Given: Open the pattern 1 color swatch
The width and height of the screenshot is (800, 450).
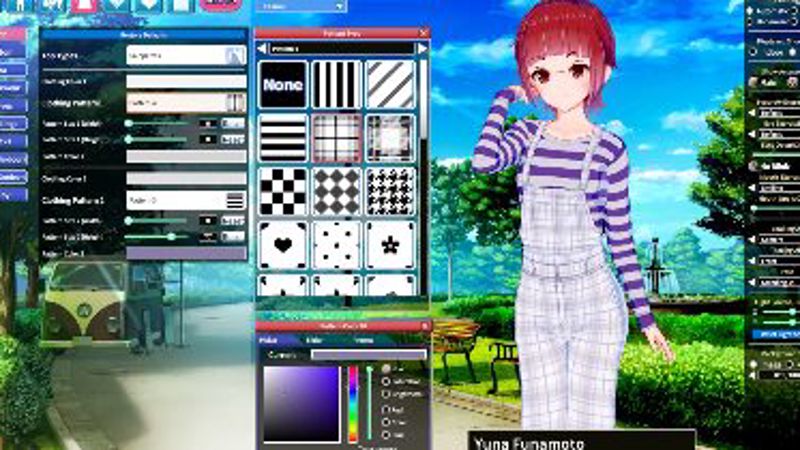Looking at the screenshot, I should 186,156.
